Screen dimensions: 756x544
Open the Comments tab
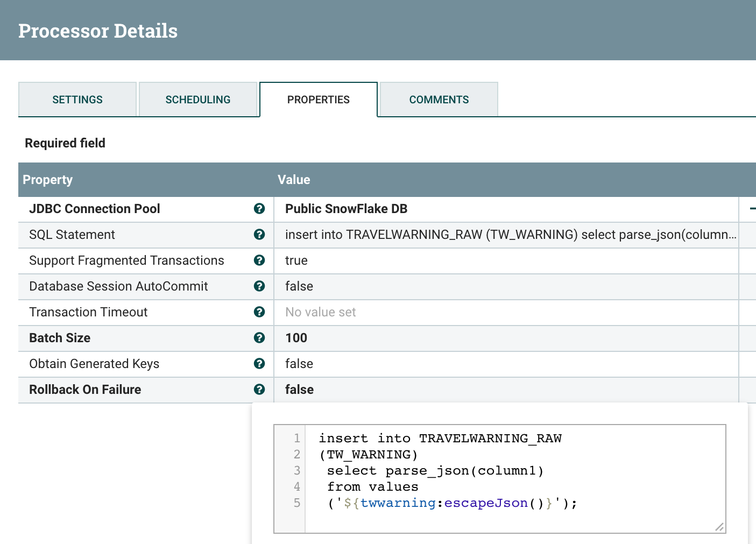tap(439, 100)
